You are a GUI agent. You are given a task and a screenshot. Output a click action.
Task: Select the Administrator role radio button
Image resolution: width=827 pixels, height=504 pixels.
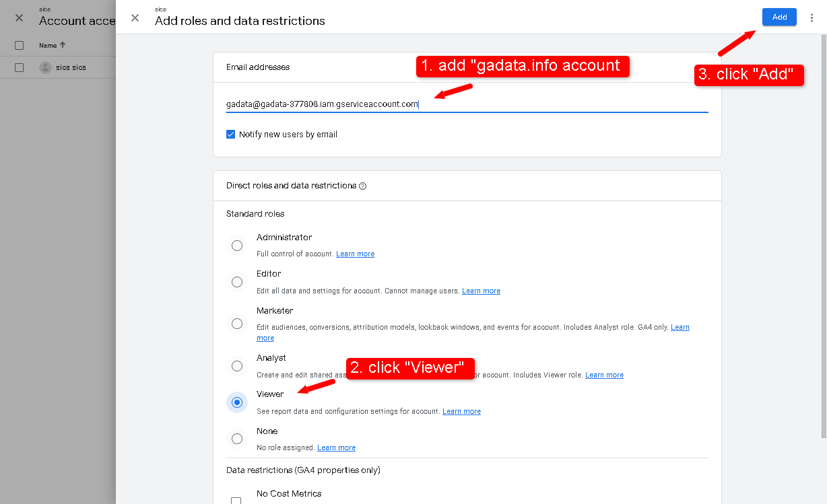point(237,246)
